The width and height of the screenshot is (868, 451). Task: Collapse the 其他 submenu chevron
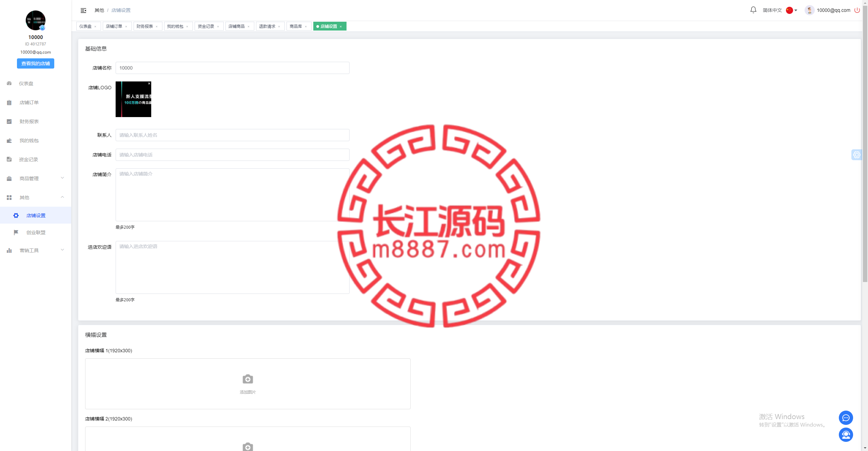[62, 197]
